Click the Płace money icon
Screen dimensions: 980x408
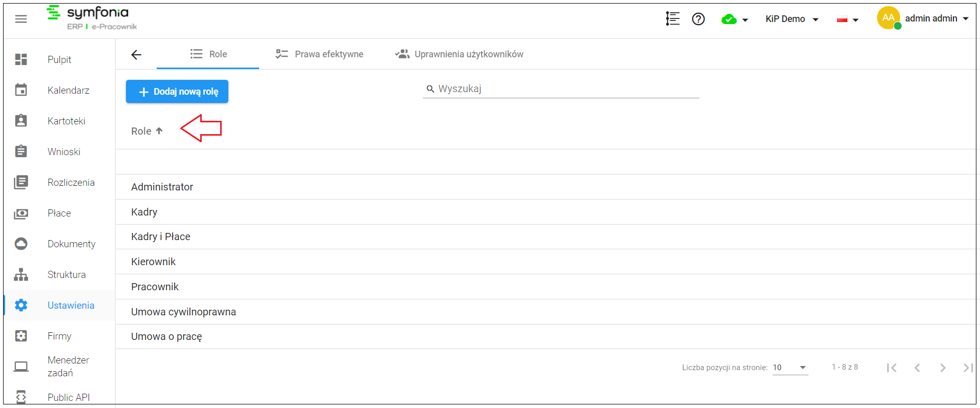[21, 213]
